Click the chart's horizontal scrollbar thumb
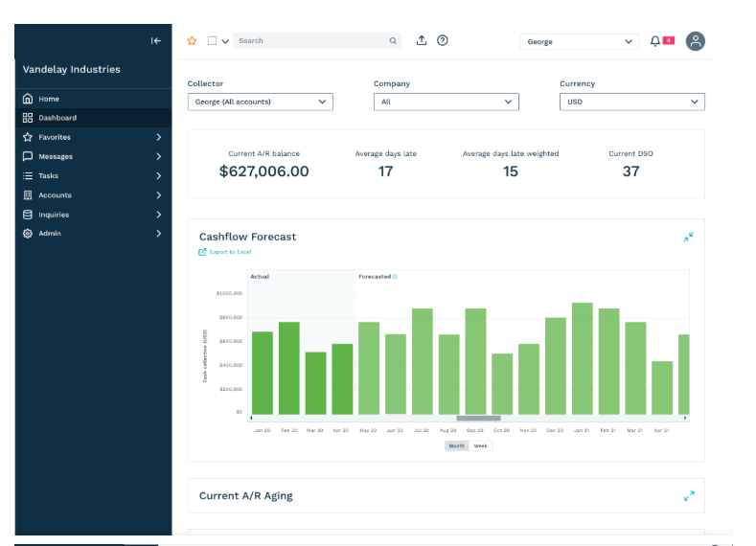 tap(478, 419)
